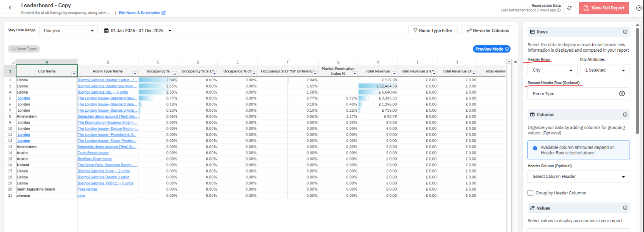This screenshot has width=644, height=232.
Task: Click the back arrow button
Action: tap(10, 8)
